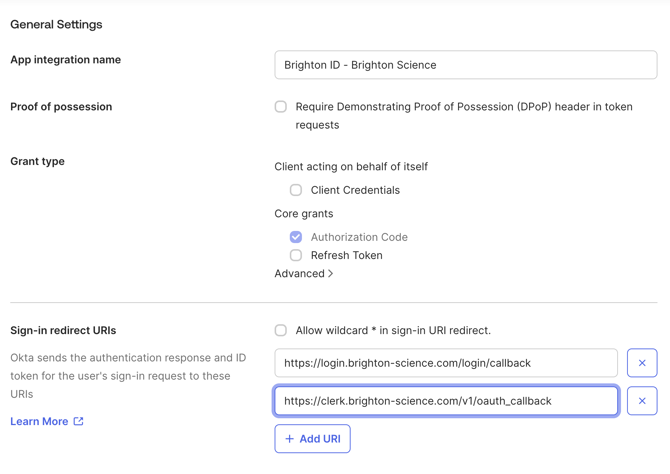
Task: Click the 'Authorization Code' label text
Action: pyautogui.click(x=359, y=237)
